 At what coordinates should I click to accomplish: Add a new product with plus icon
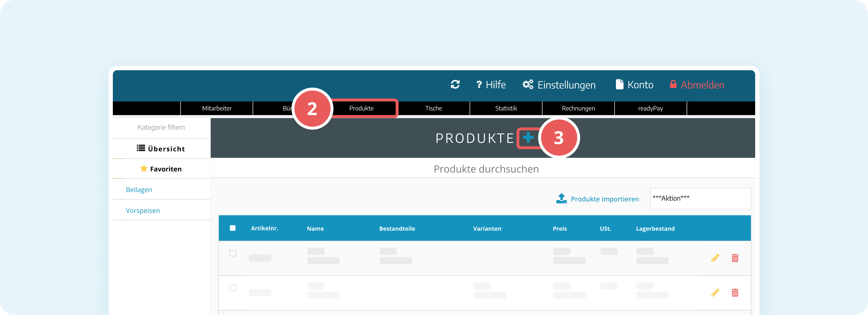pyautogui.click(x=528, y=138)
